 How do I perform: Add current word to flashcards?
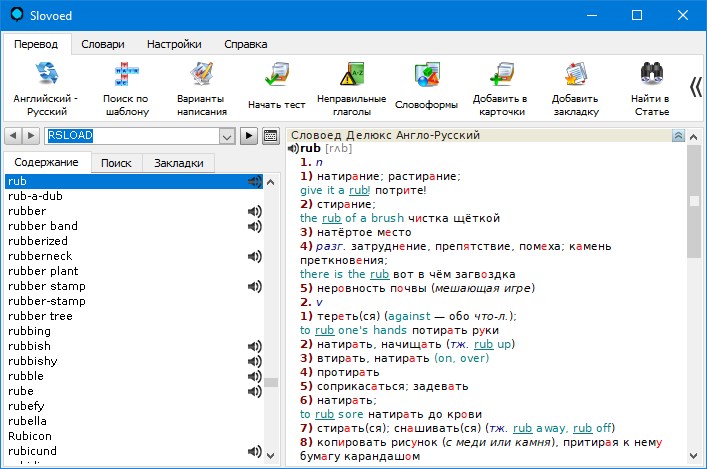(x=501, y=76)
